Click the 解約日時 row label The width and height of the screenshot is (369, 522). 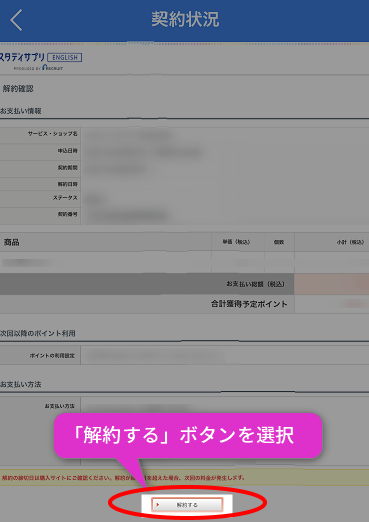click(68, 184)
